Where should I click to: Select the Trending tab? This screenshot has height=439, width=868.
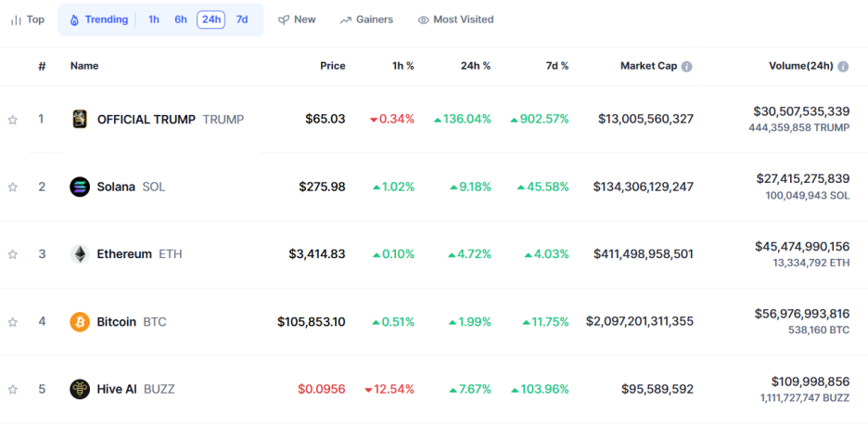tap(98, 20)
